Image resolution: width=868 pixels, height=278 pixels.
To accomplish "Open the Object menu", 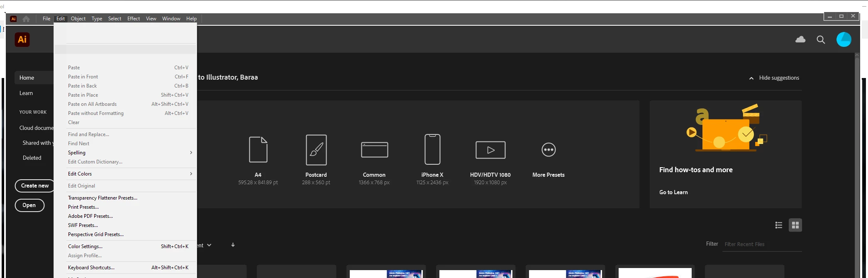I will [x=78, y=19].
